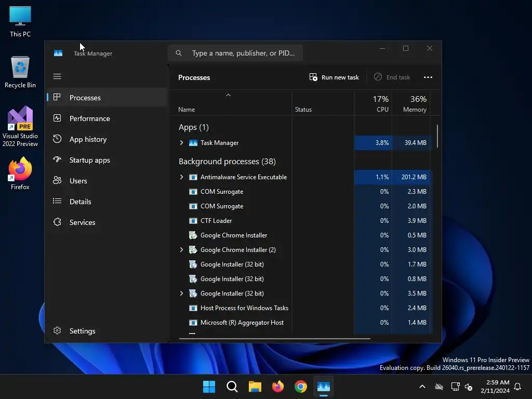Click the vertical scrollbar of process list
532x399 pixels.
coord(437,136)
